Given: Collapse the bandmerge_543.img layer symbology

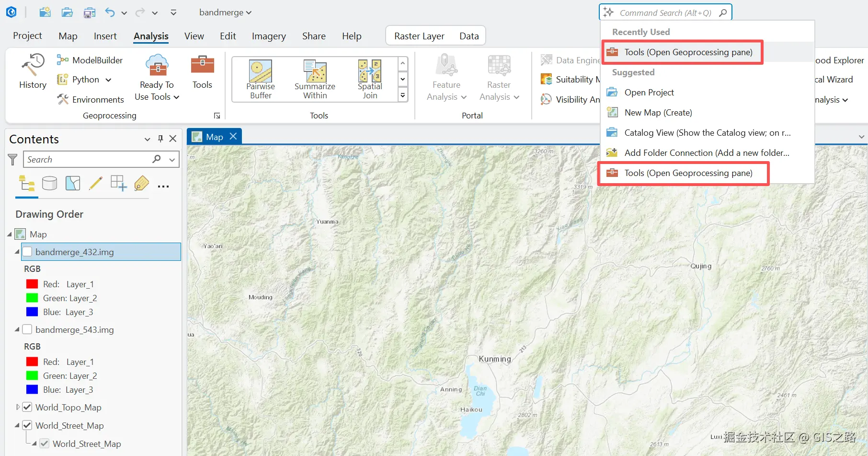Looking at the screenshot, I should click(17, 329).
